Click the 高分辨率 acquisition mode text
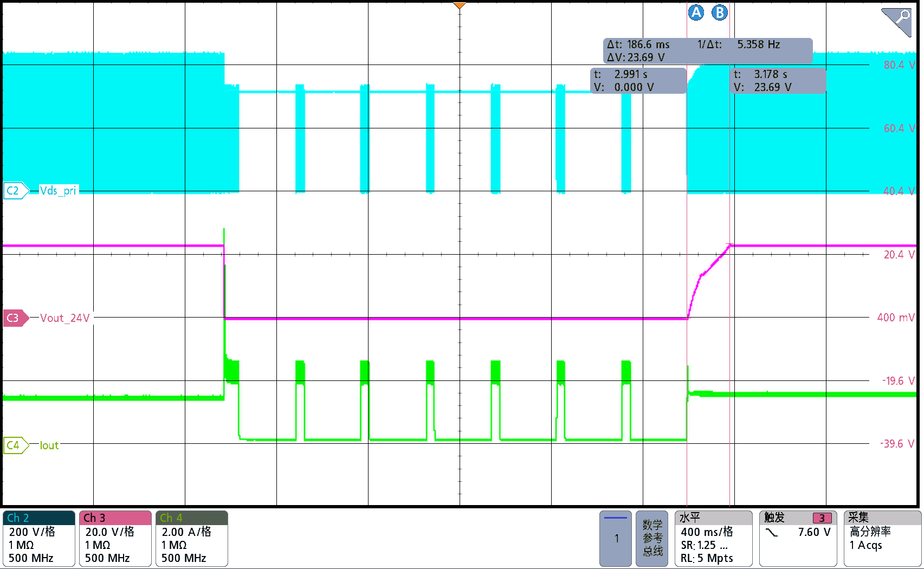 pos(870,532)
